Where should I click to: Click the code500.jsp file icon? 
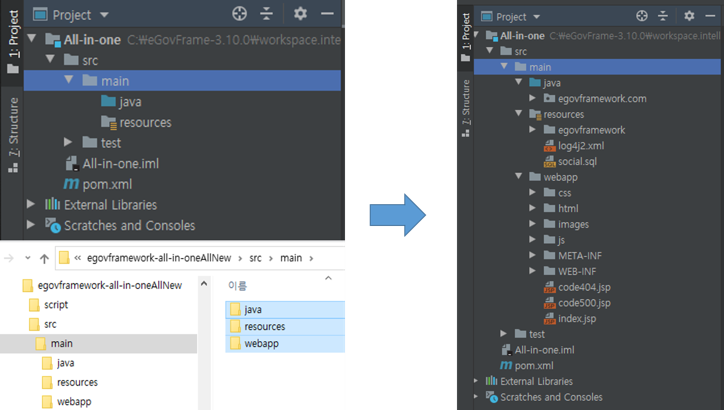click(x=549, y=303)
